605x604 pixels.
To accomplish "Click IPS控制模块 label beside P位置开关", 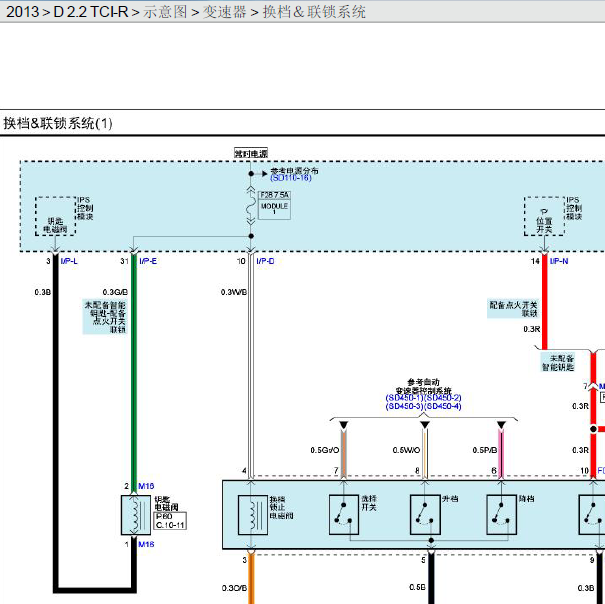I will tap(574, 208).
